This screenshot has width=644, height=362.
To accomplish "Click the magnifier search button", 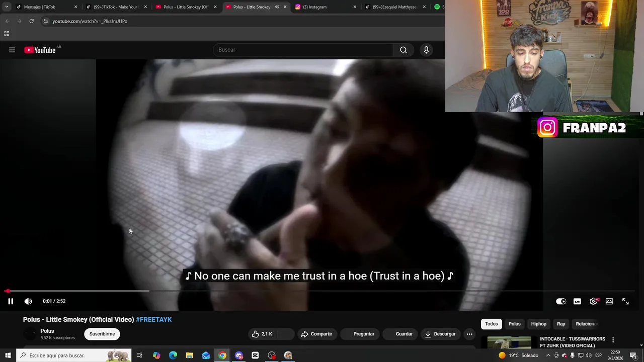I will point(404,50).
